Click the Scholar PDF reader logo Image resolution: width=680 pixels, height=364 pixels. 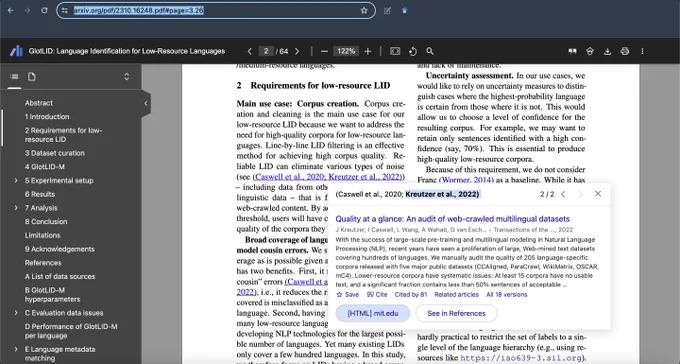tap(16, 51)
